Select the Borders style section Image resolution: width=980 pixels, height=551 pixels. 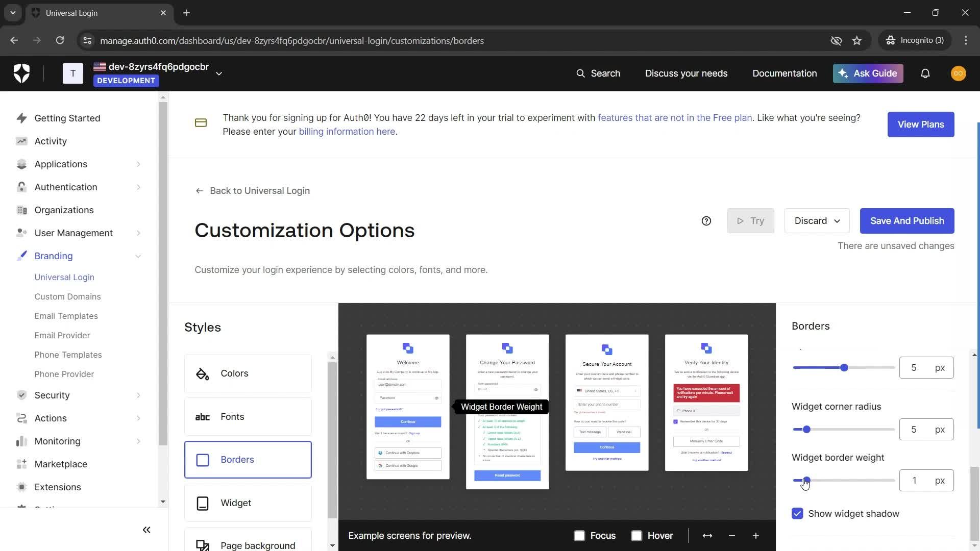(248, 460)
